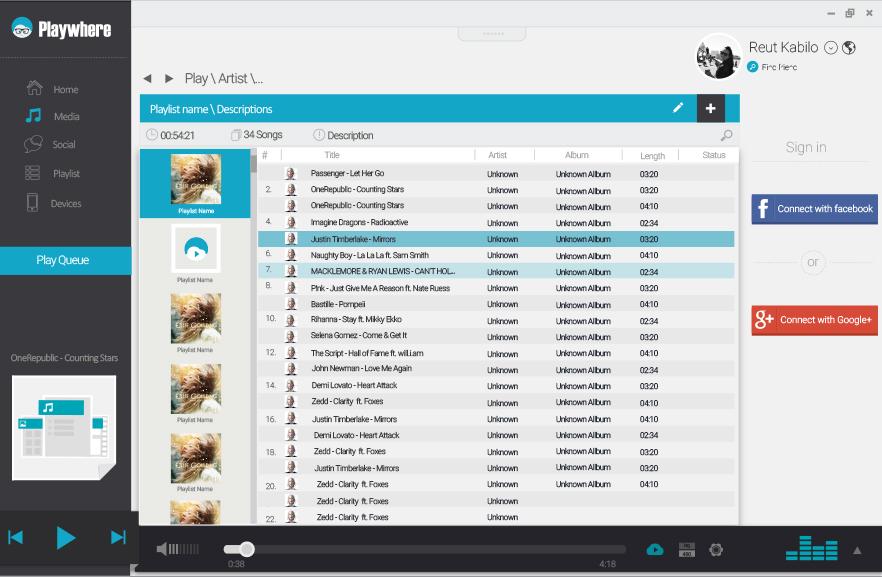The image size is (882, 577).
Task: Edit playlist name with the pencil icon
Action: click(678, 107)
